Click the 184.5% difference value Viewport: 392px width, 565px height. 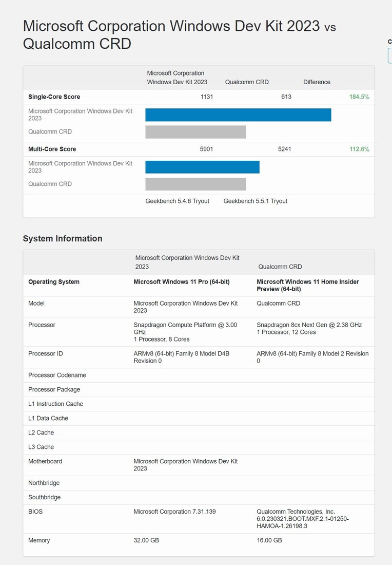(x=359, y=97)
